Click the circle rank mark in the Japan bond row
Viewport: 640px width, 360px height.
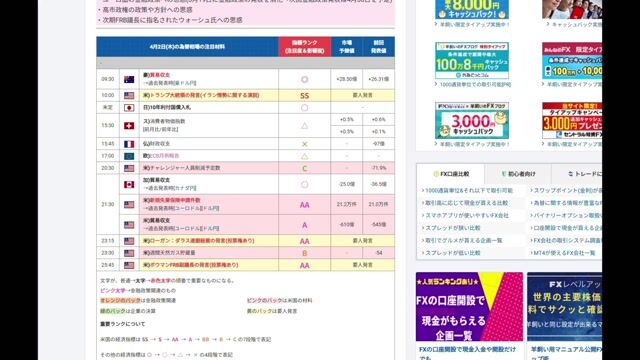tap(304, 108)
